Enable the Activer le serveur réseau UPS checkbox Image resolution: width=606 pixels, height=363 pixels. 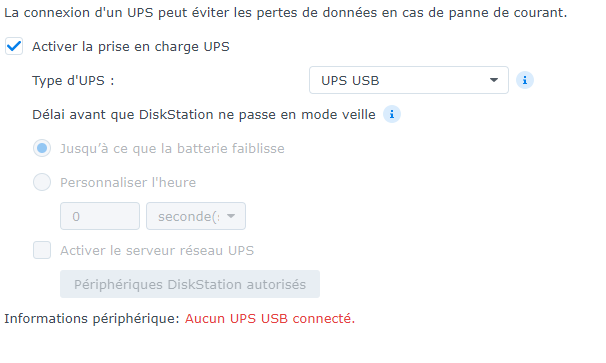pos(42,250)
